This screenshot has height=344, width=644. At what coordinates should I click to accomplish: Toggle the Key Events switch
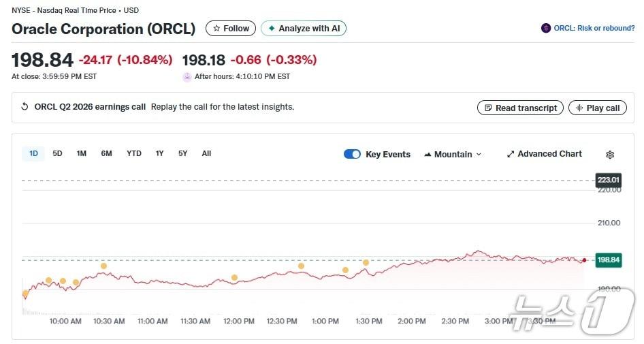352,154
